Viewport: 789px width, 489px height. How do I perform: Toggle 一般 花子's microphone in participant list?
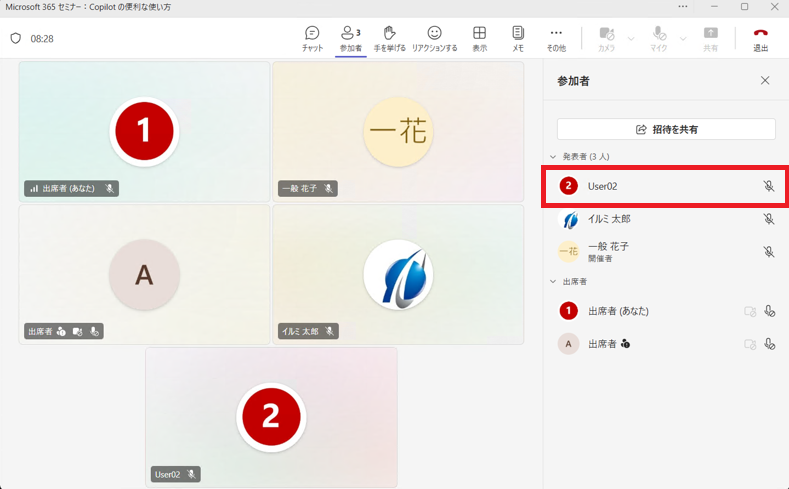coord(768,252)
